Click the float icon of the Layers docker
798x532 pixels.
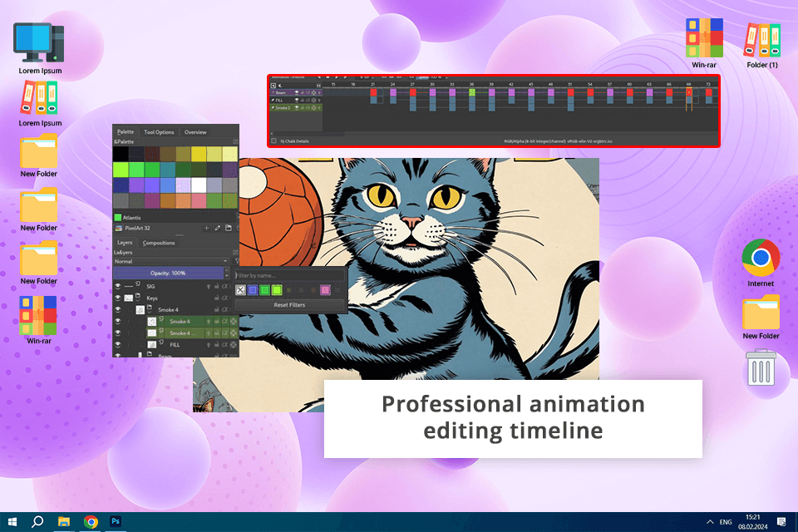[235, 253]
